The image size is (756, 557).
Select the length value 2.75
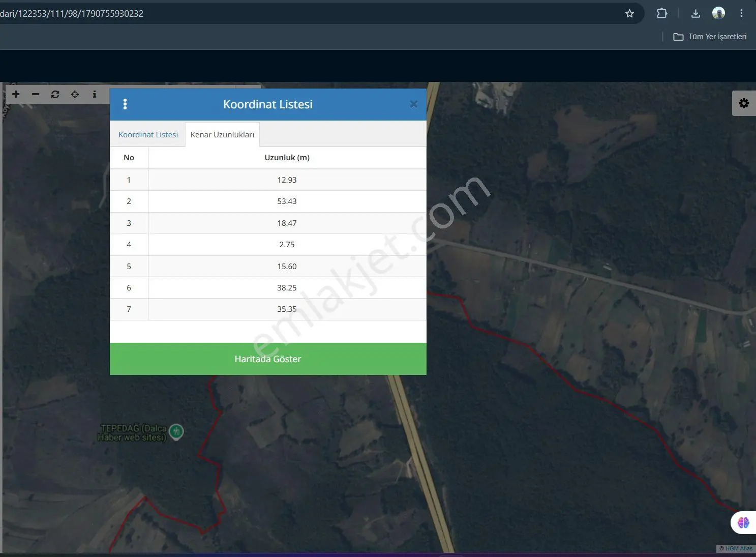point(287,245)
